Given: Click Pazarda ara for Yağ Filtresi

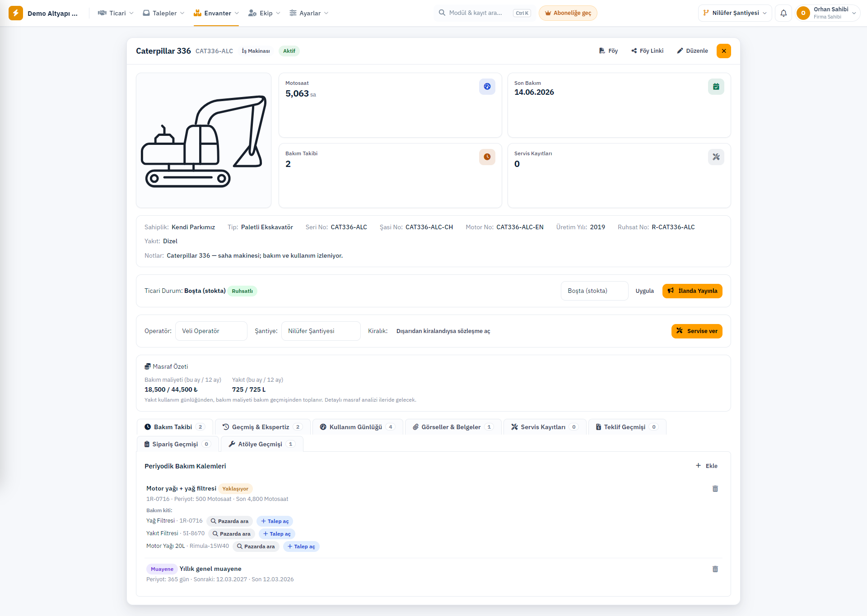Looking at the screenshot, I should [229, 521].
